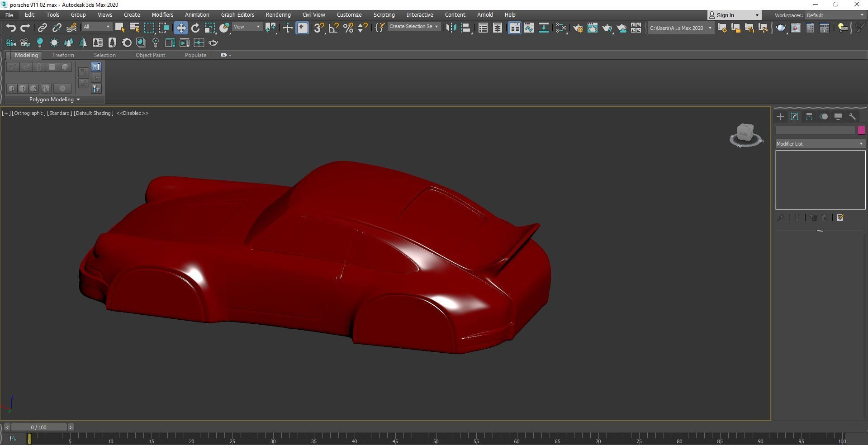Open the reference coordinate system View dropdown

(247, 27)
